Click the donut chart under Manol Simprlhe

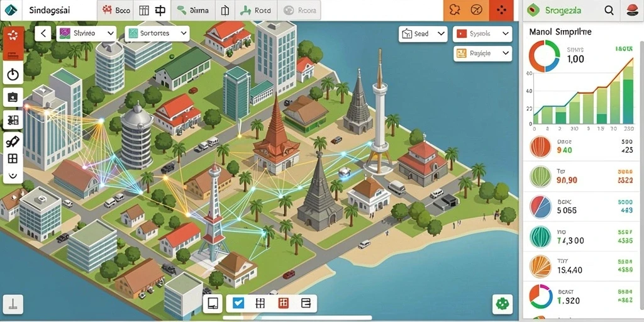544,56
